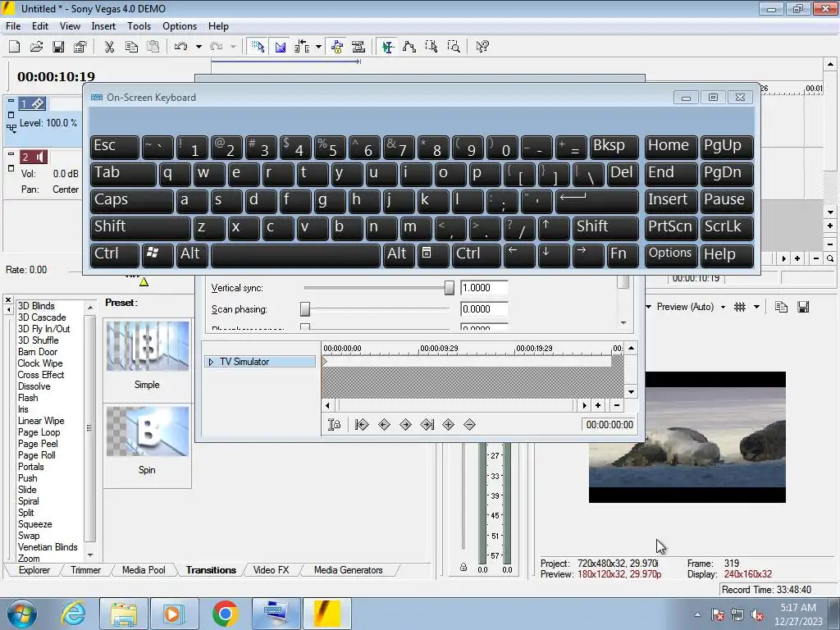Open project Properties toolbar icon

click(x=80, y=47)
